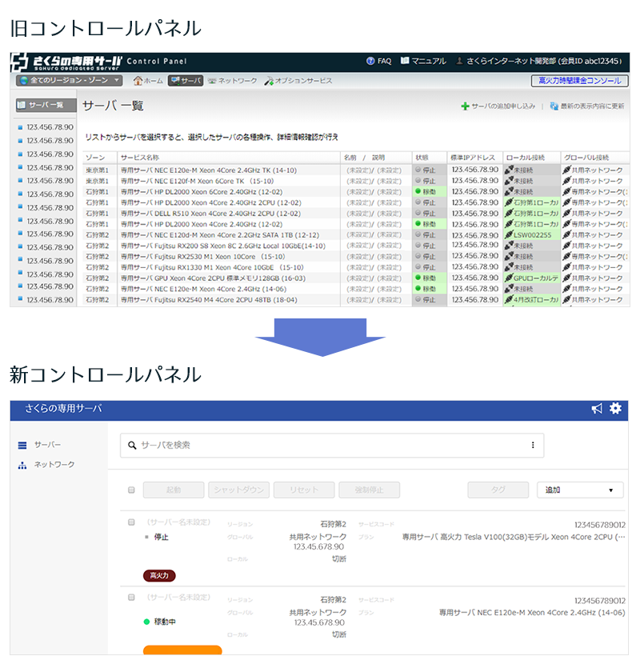Open ネットワーク menu in new sidebar
Viewport: 640px width, 672px height.
tap(46, 465)
